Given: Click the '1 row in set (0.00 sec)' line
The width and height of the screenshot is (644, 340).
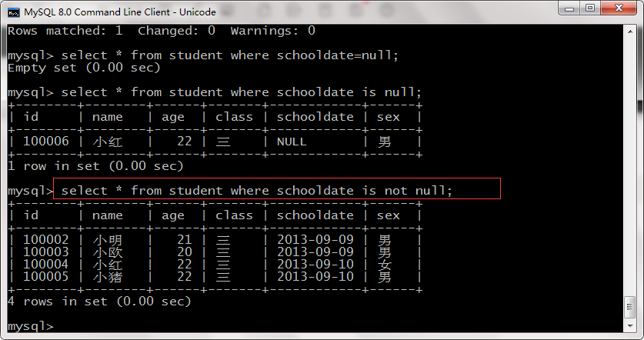Looking at the screenshot, I should tap(95, 166).
